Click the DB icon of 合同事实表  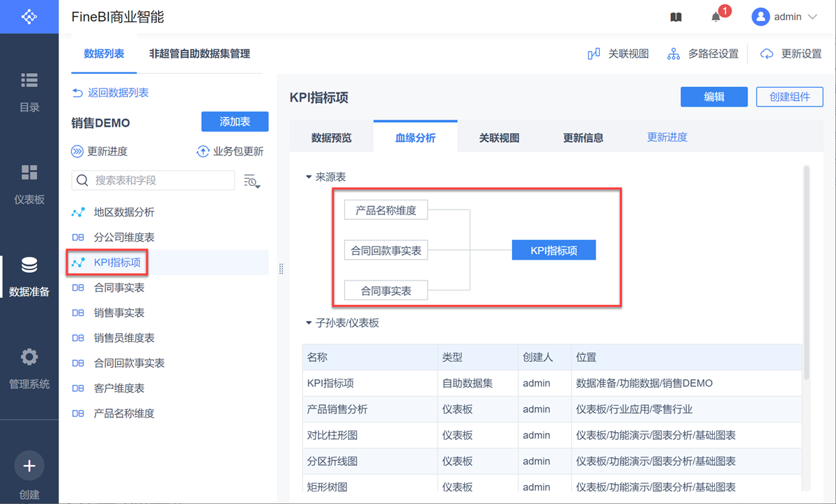point(78,288)
